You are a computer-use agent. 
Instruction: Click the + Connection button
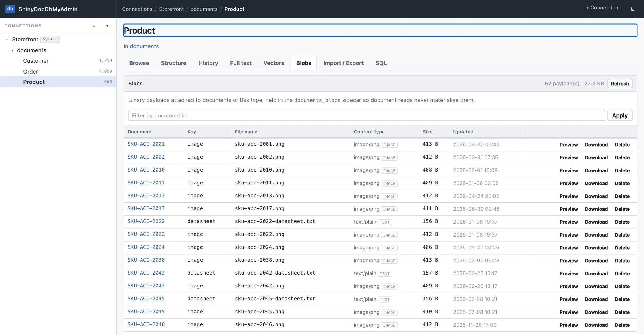click(x=602, y=8)
